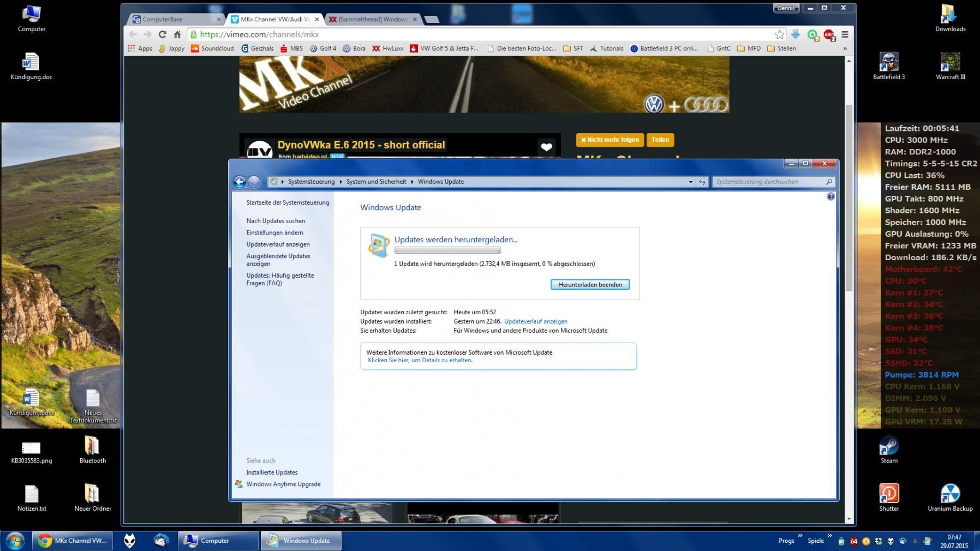Click the update download progress bar
The height and width of the screenshot is (551, 980).
(x=447, y=250)
